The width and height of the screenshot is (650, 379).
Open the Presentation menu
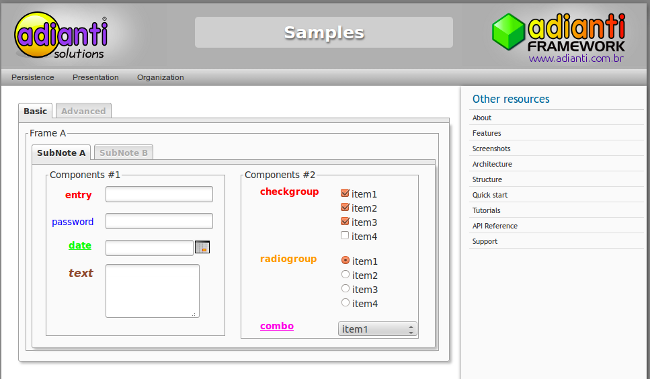point(95,78)
